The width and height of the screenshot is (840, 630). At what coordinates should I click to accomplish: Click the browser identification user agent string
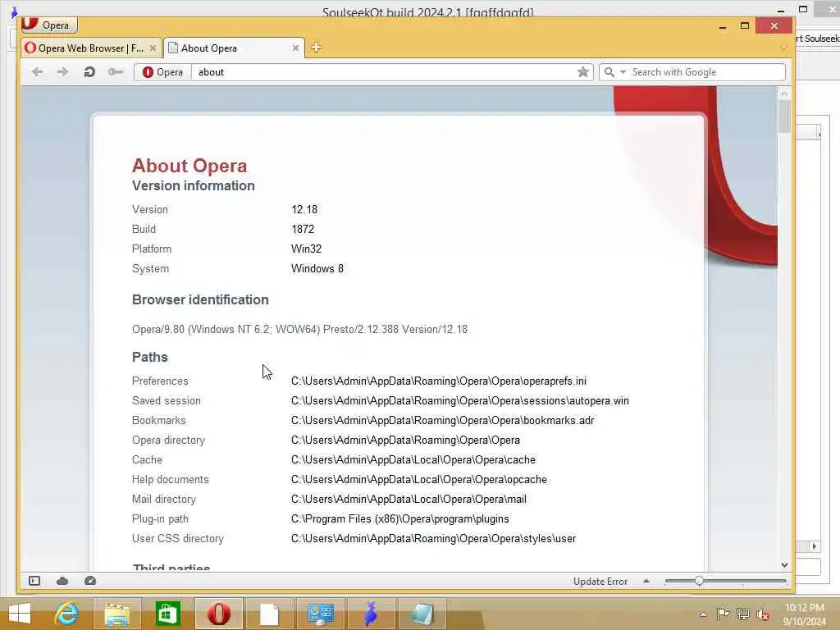click(x=299, y=330)
